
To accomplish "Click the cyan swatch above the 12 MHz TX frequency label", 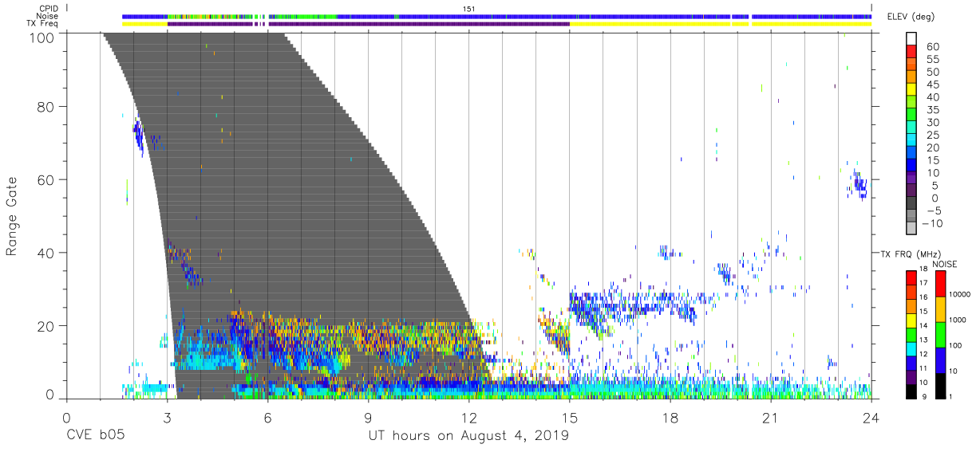I will (912, 348).
